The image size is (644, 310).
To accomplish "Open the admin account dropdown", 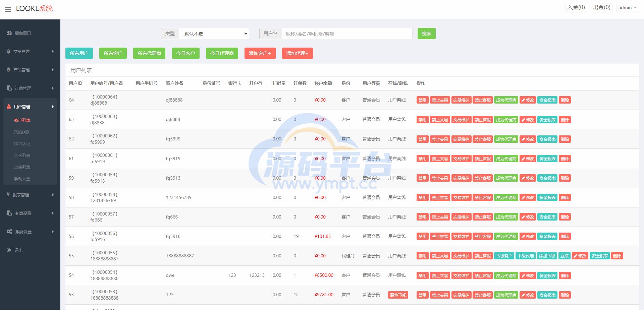I will [x=628, y=7].
